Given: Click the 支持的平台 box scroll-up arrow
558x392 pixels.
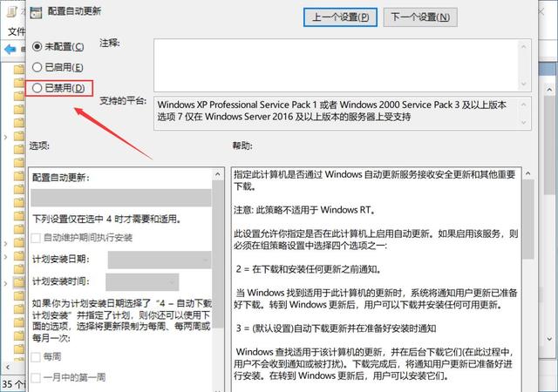Looking at the screenshot, I should point(523,105).
